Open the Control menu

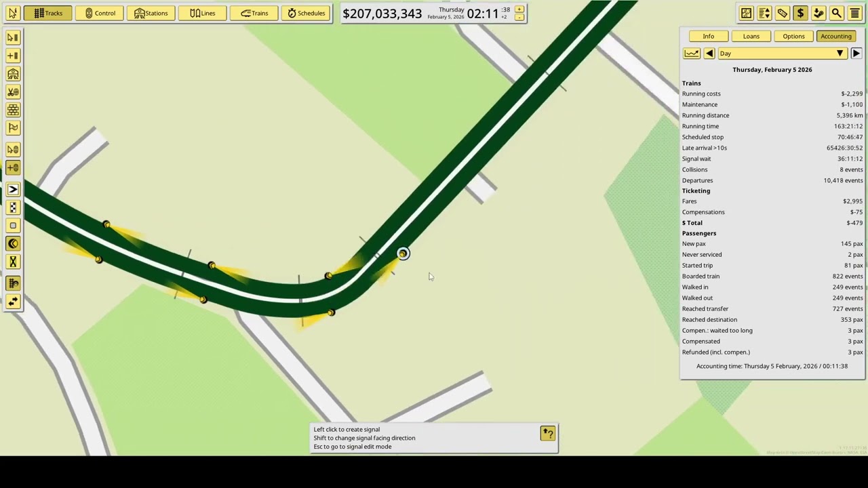(x=100, y=13)
